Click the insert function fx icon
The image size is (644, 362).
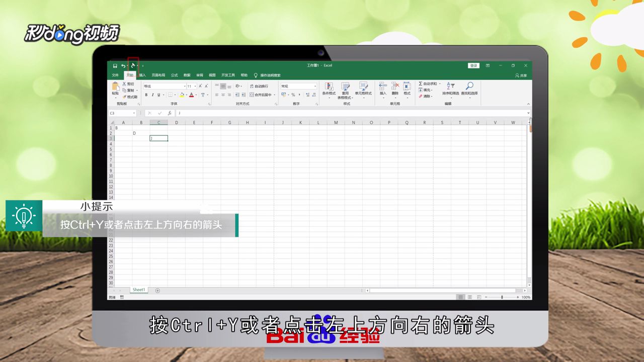170,113
